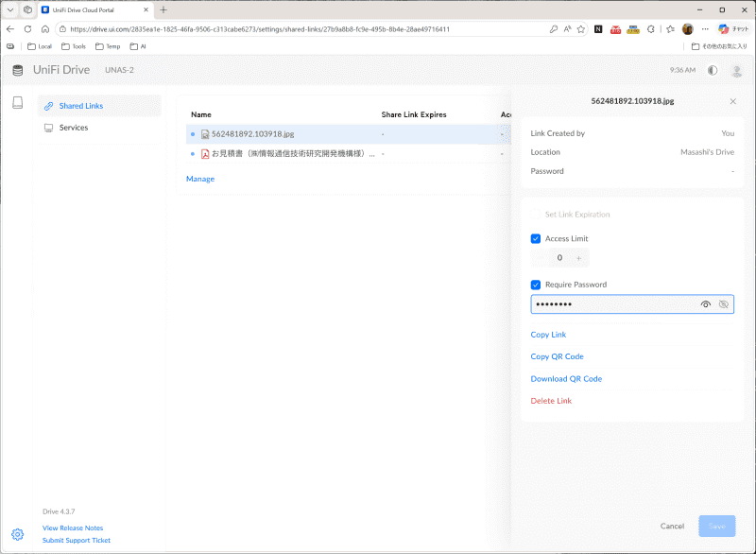
Task: Open the drive icon in left rail
Action: click(17, 103)
